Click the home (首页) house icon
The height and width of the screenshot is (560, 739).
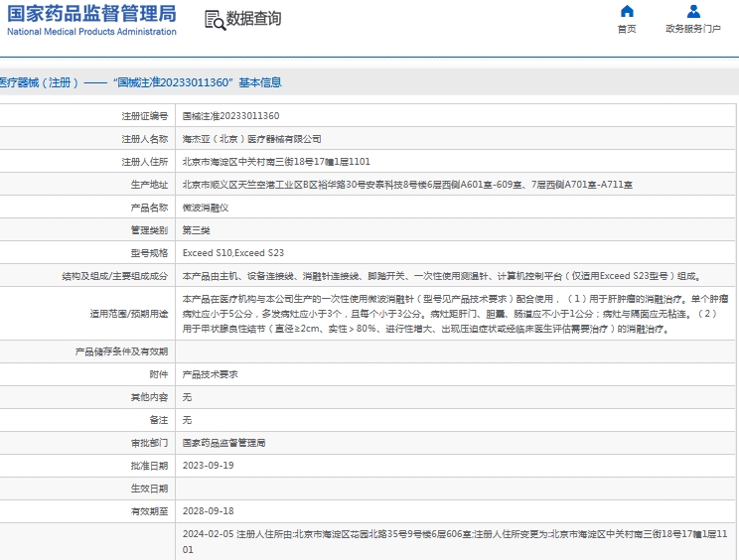627,11
